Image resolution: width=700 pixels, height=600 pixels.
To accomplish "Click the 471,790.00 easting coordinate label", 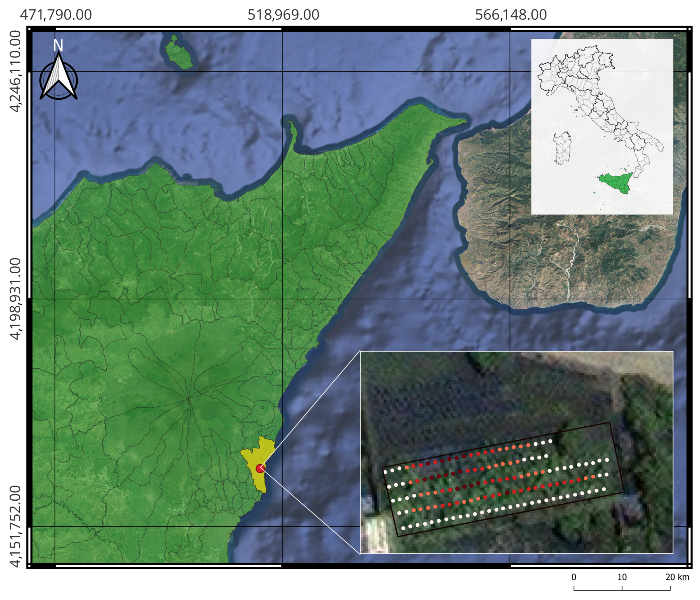I will [56, 15].
